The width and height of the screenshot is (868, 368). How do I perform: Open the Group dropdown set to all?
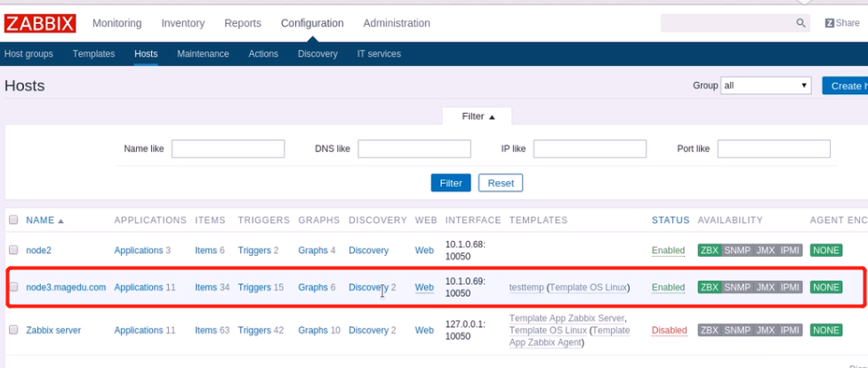pos(766,85)
